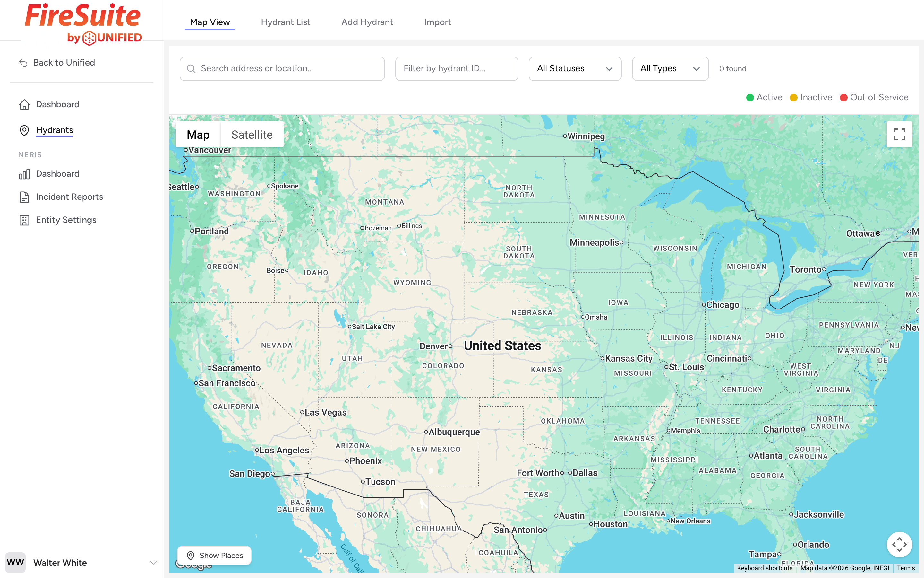Screen dimensions: 924x578
Task: Click the Minneapolis map label
Action: (x=594, y=243)
